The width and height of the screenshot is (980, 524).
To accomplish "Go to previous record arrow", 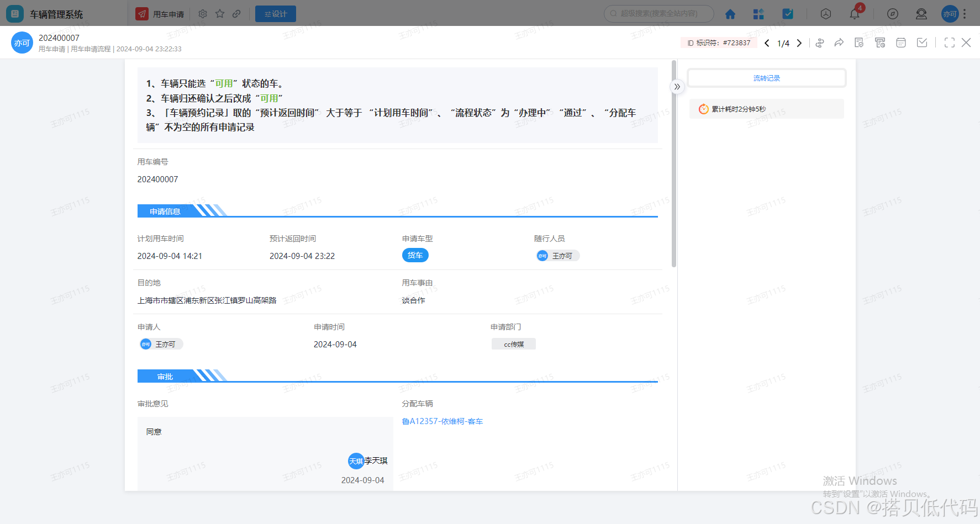I will click(x=767, y=43).
